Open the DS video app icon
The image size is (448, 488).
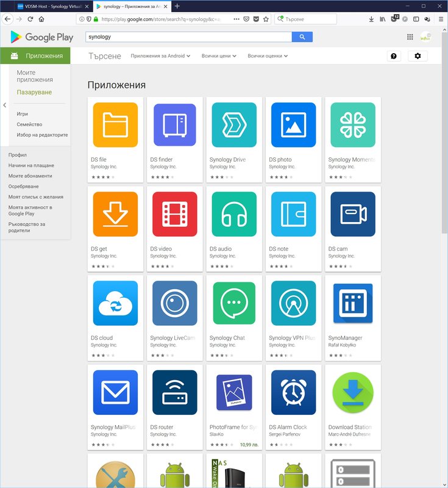175,214
